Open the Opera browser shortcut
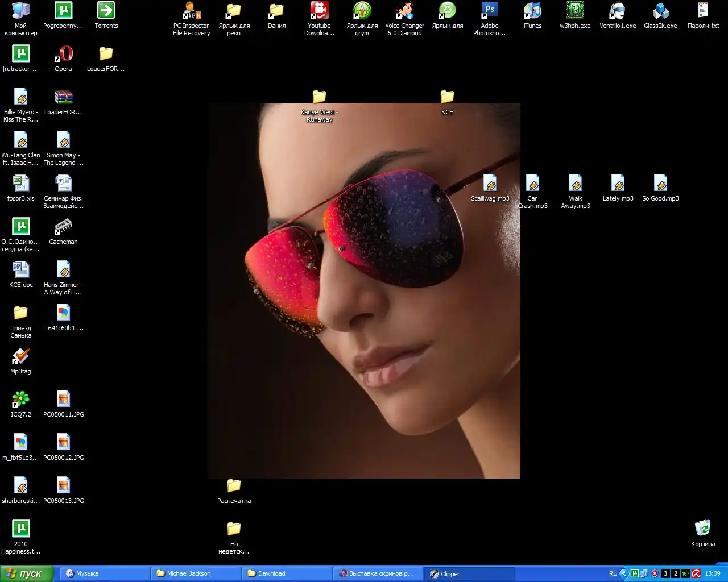Viewport: 728px width, 582px height. pos(63,55)
